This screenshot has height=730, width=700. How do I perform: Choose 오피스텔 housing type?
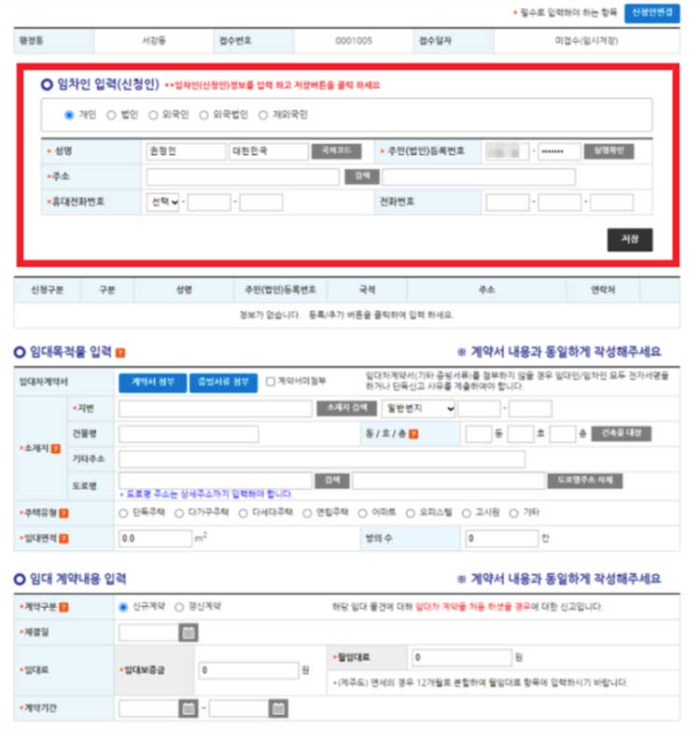click(411, 513)
